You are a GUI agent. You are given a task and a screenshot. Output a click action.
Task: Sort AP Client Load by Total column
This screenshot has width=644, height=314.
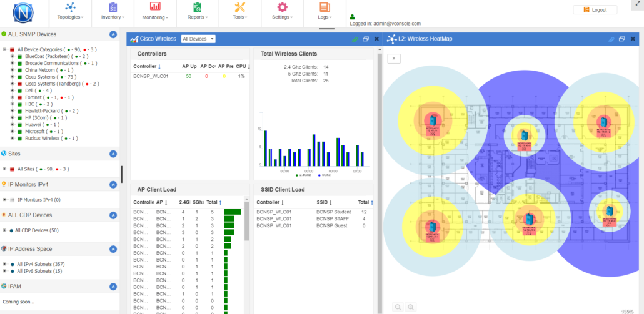point(214,202)
